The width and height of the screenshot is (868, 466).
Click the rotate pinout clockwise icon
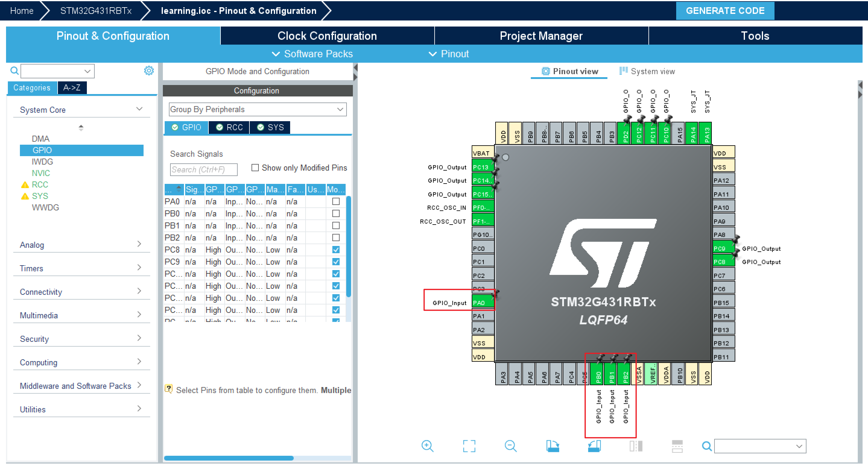pyautogui.click(x=552, y=446)
